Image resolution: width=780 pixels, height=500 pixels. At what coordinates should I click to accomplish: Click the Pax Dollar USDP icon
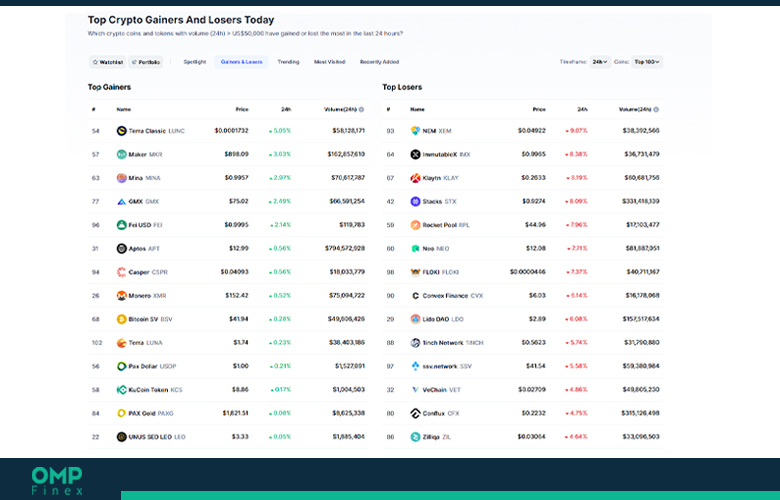coord(121,366)
